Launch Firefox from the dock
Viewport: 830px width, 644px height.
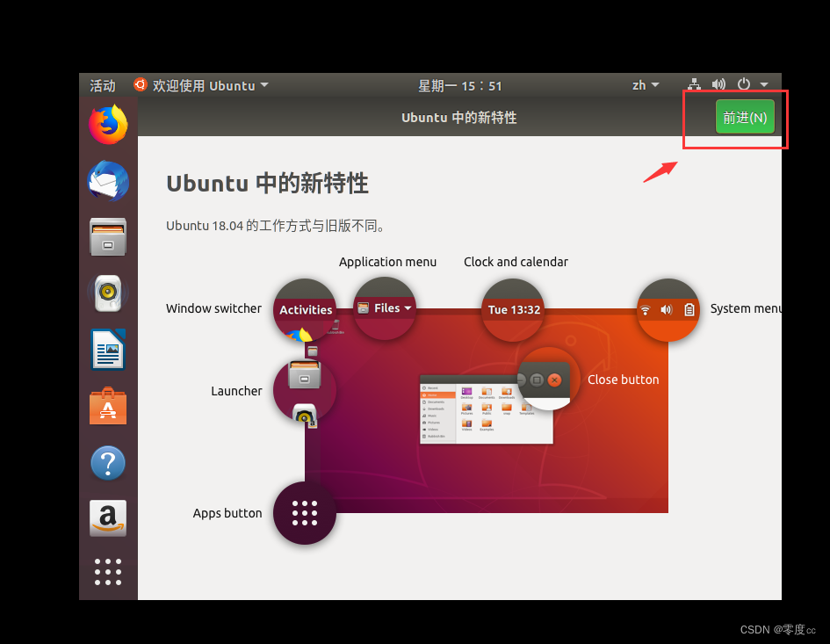point(107,125)
